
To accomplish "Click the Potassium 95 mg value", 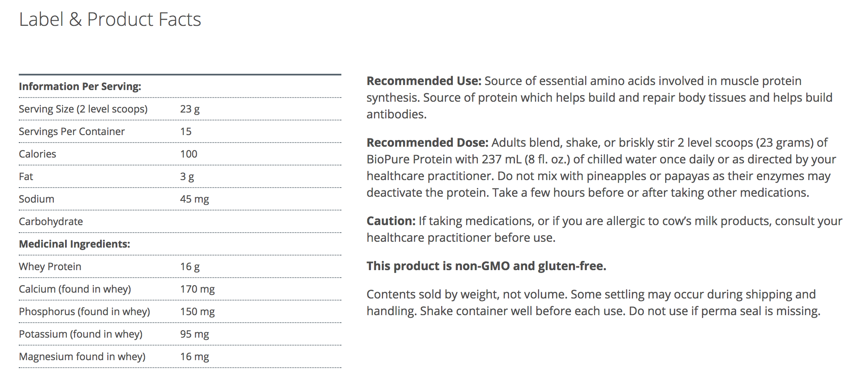I will tap(194, 334).
